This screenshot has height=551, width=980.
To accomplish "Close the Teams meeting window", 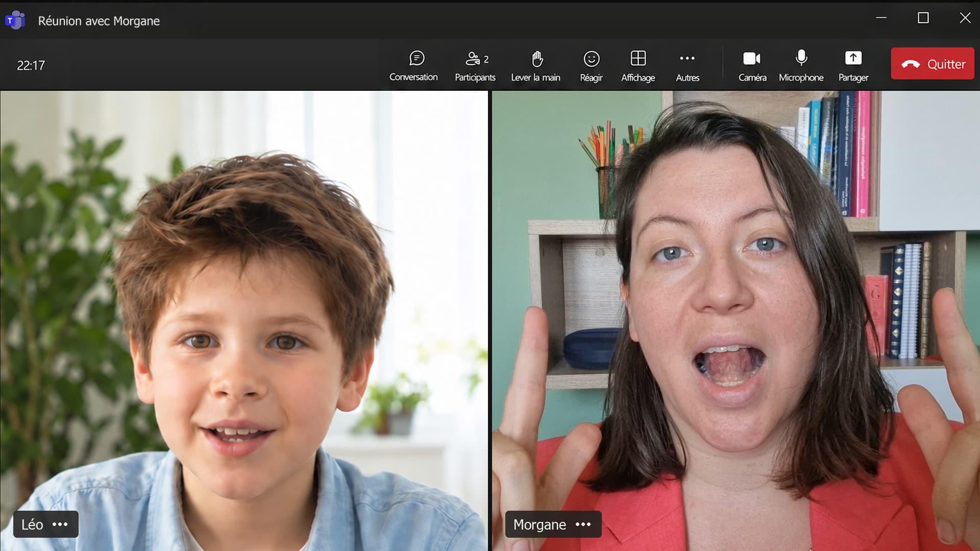I will coord(965,18).
